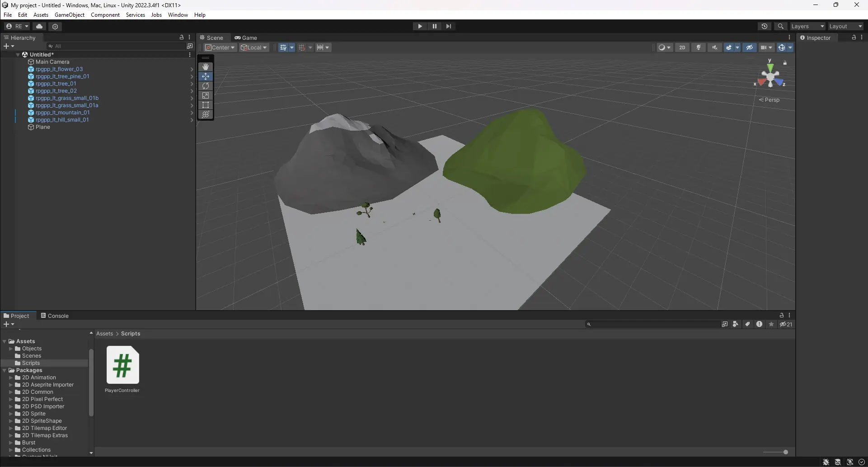Open the Local handle rotation dropdown
This screenshot has height=467, width=868.
point(254,47)
